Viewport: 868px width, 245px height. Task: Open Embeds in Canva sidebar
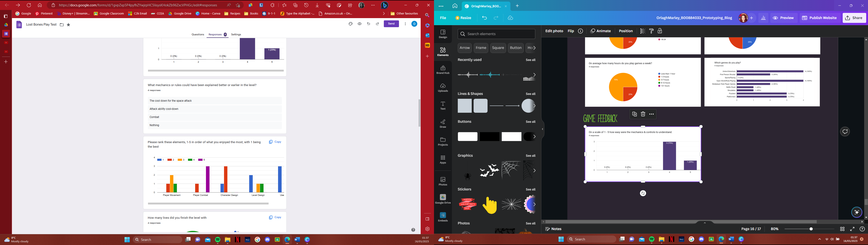443,217
